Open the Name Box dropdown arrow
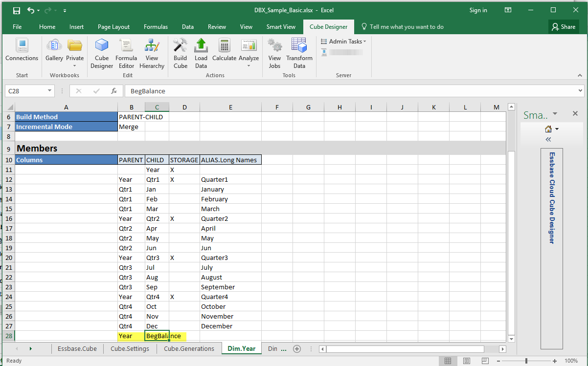The height and width of the screenshot is (366, 588). [x=50, y=91]
